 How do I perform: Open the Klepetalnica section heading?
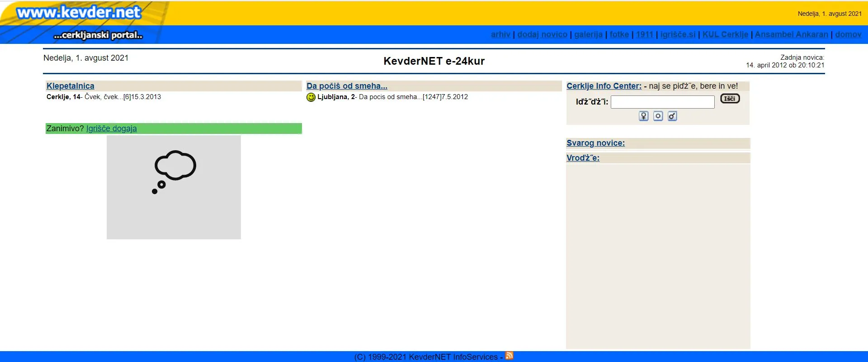pyautogui.click(x=71, y=86)
